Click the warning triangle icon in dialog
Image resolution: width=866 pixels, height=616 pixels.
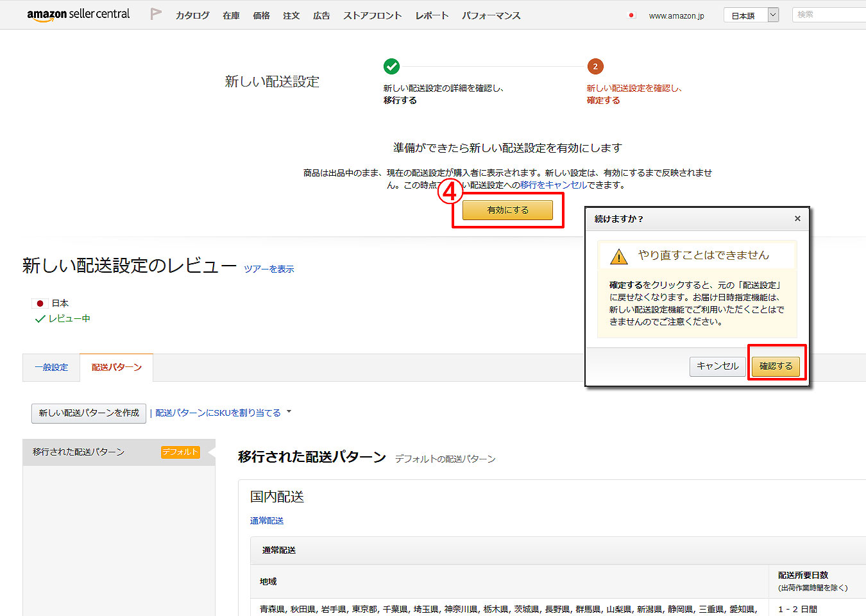pyautogui.click(x=618, y=257)
